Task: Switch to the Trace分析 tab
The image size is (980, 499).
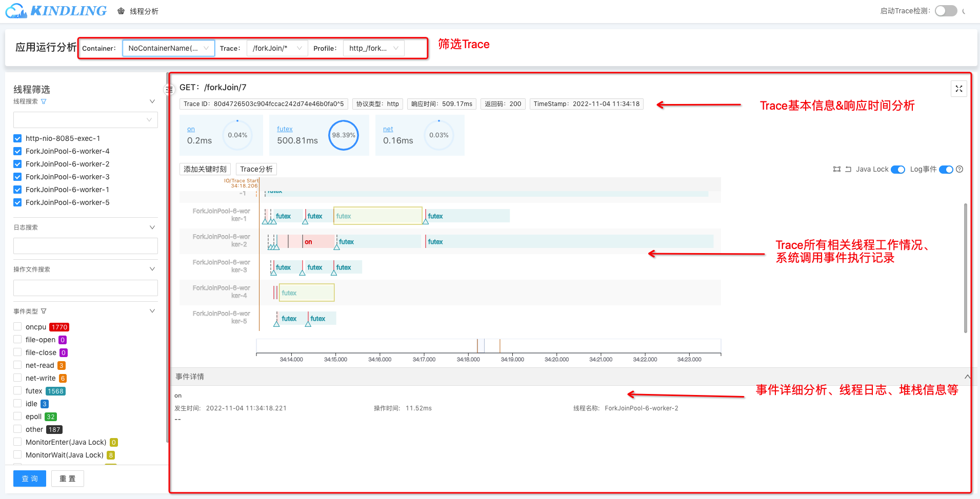Action: point(256,169)
